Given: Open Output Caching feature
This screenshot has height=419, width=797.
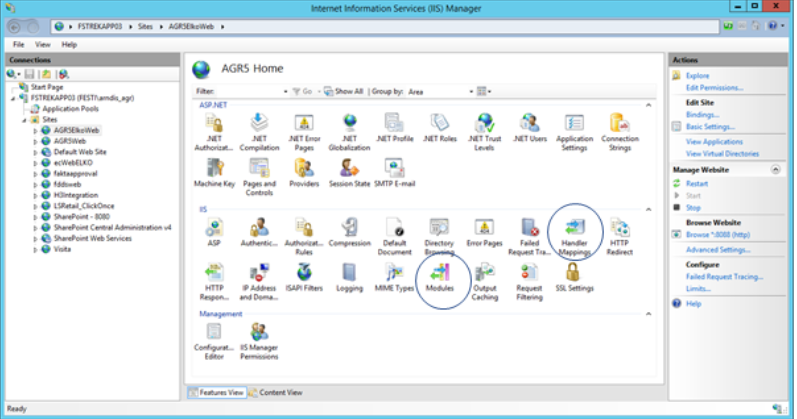Looking at the screenshot, I should coord(484,282).
